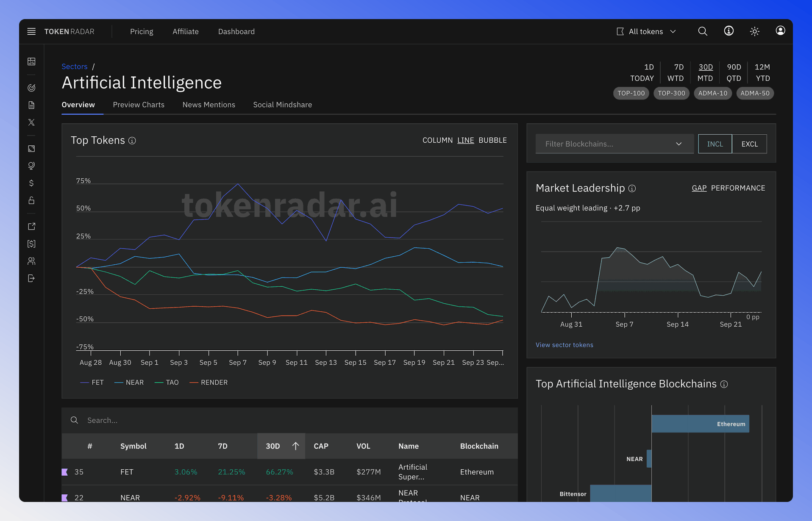The height and width of the screenshot is (521, 812).
Task: Sort the table by Name column
Action: coord(408,446)
